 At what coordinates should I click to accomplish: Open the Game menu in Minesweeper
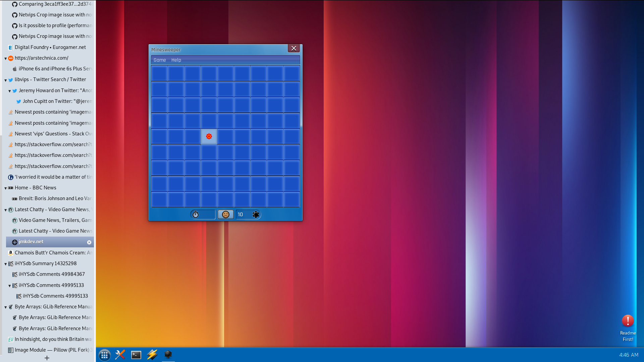click(x=160, y=60)
